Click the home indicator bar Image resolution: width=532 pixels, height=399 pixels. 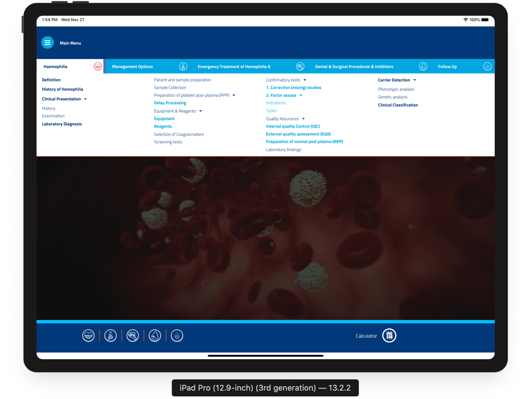[266, 356]
